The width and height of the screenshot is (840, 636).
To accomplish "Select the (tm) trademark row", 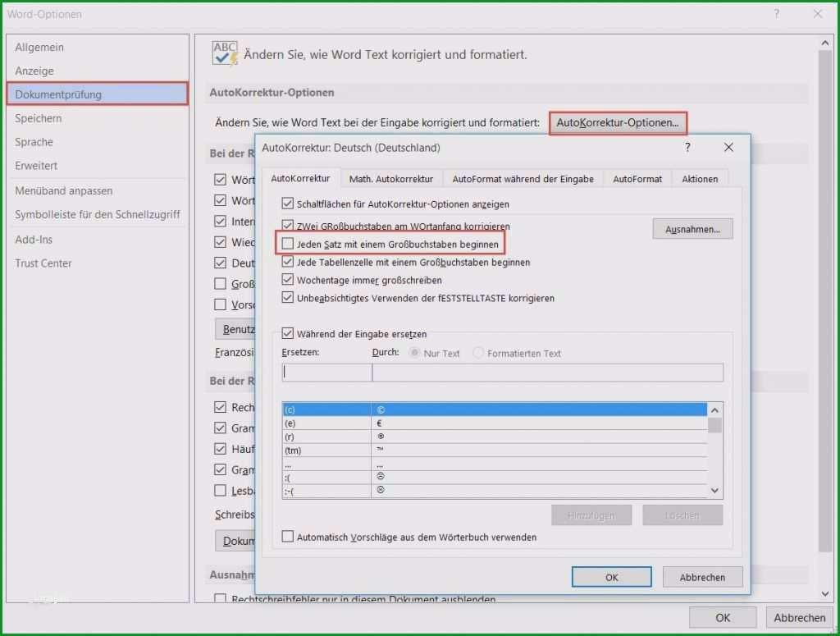I will tap(495, 450).
